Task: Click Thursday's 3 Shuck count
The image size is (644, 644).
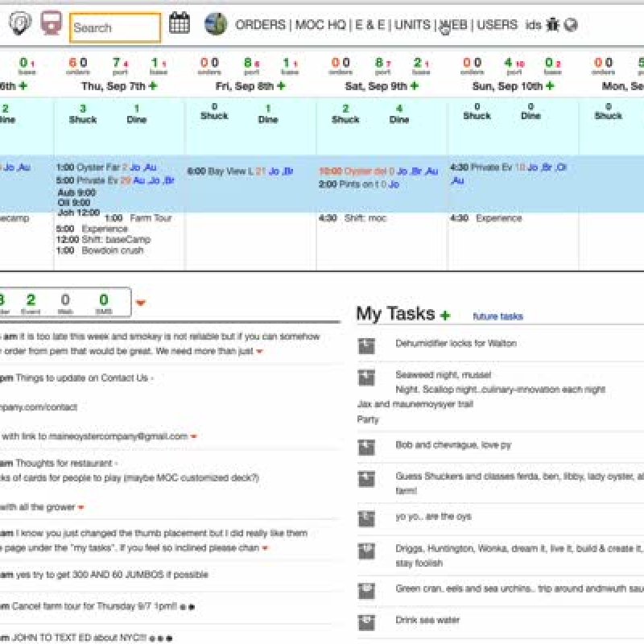Action: click(x=83, y=114)
